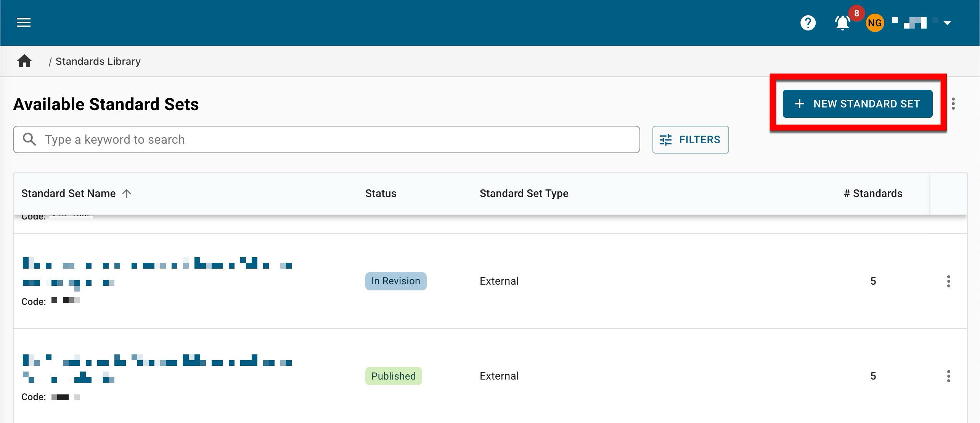Open row menu for In Revision set
Image resolution: width=980 pixels, height=423 pixels.
(948, 281)
